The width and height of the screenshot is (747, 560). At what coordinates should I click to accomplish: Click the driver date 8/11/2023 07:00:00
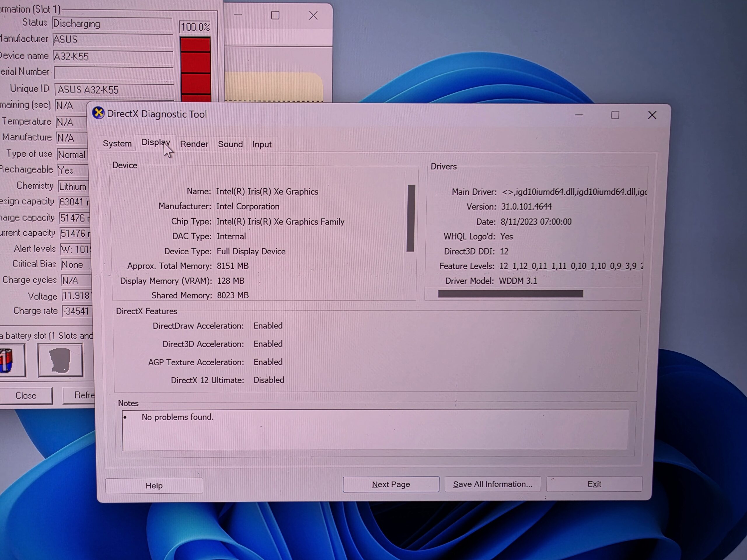536,222
